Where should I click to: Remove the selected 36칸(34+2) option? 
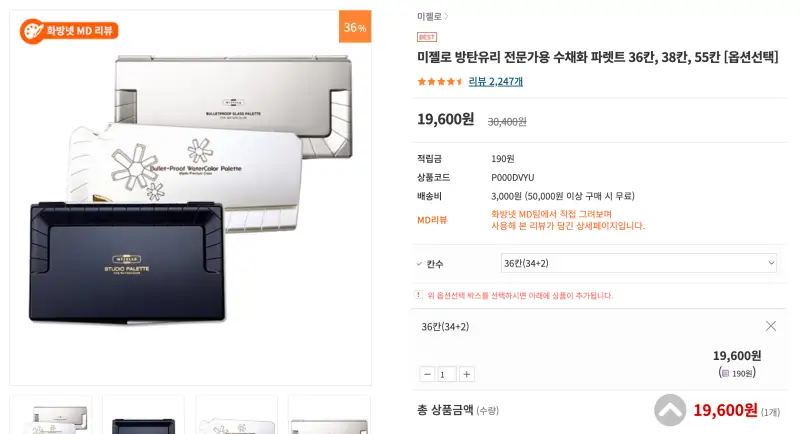coord(770,326)
